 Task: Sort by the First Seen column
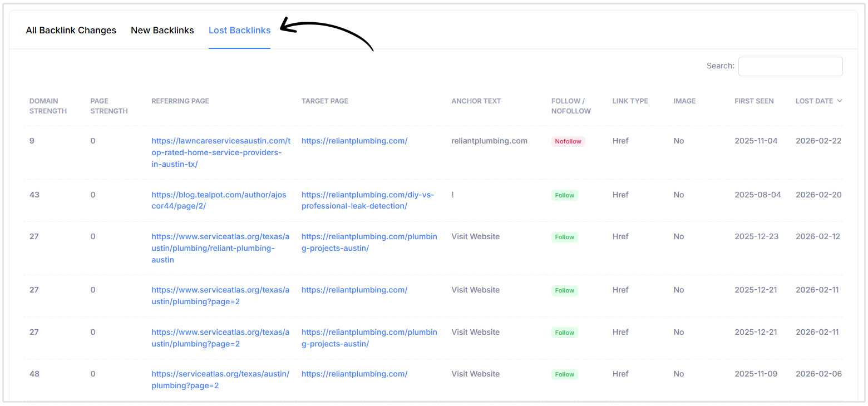point(753,101)
